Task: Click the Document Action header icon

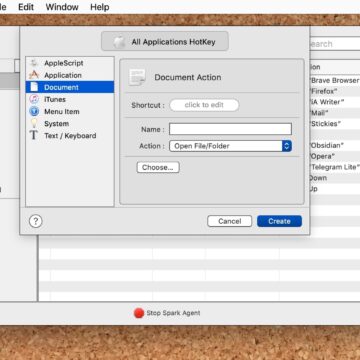Action: pos(137,77)
